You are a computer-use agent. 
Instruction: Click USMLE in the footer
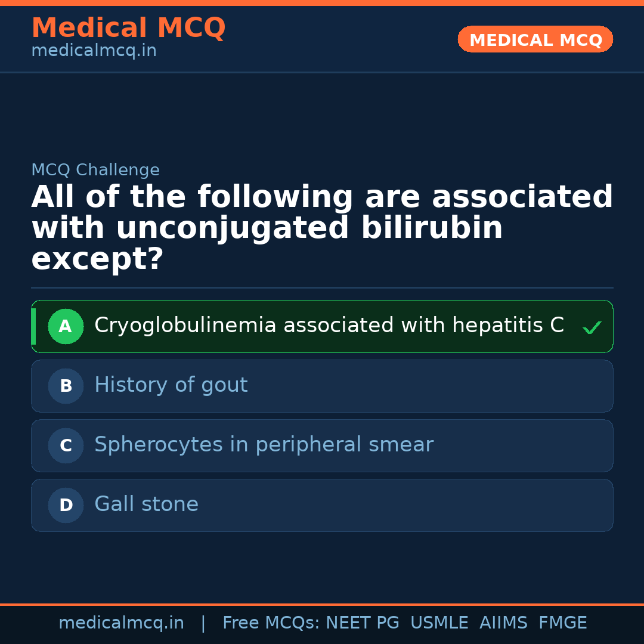tap(439, 623)
